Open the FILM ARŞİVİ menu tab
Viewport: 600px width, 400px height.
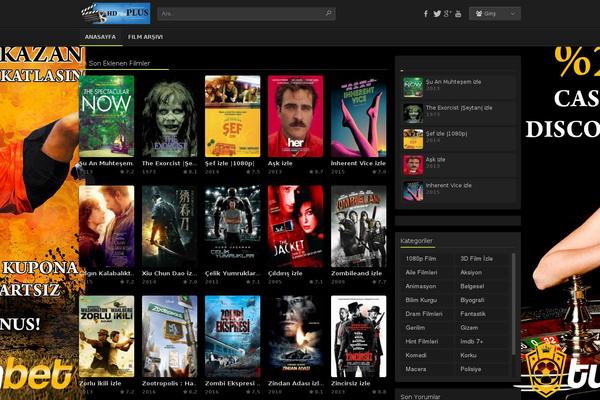tap(145, 37)
